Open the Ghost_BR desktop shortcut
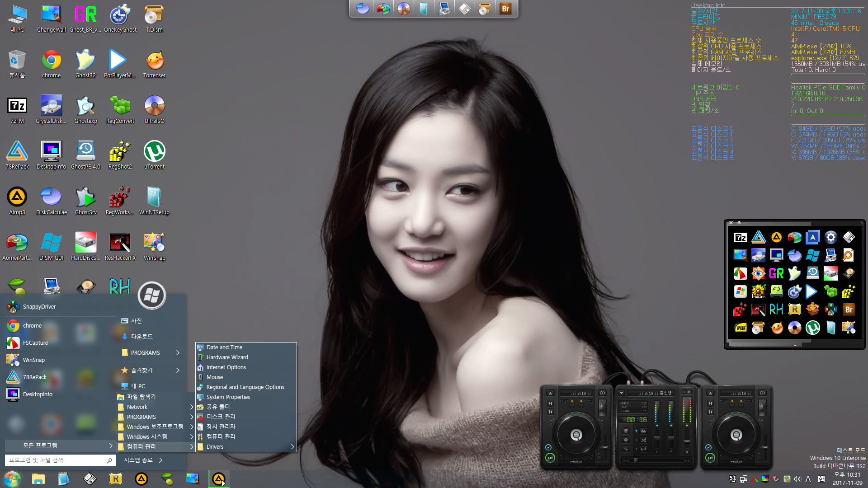Viewport: 868px width, 488px height. 85,19
